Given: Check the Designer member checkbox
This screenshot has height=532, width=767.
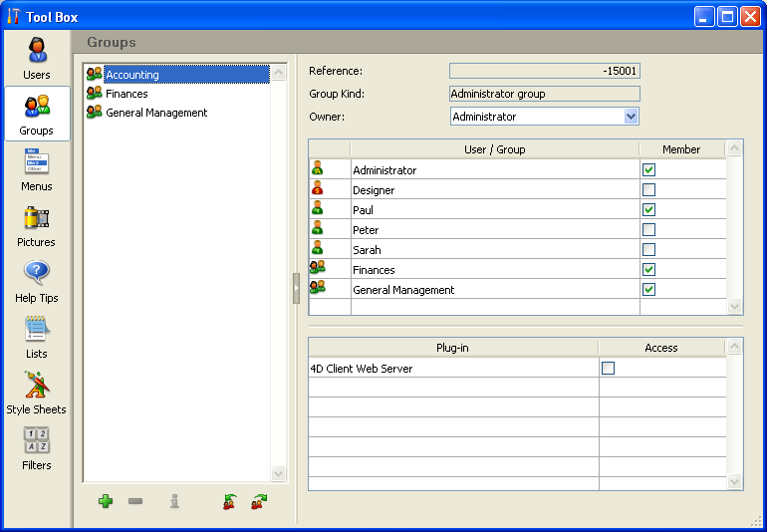Looking at the screenshot, I should click(648, 190).
